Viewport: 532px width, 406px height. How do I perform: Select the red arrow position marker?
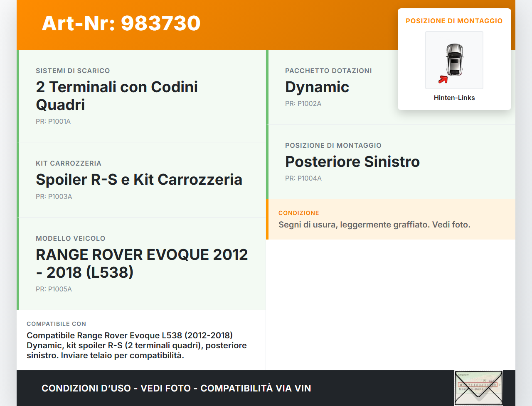(x=443, y=80)
